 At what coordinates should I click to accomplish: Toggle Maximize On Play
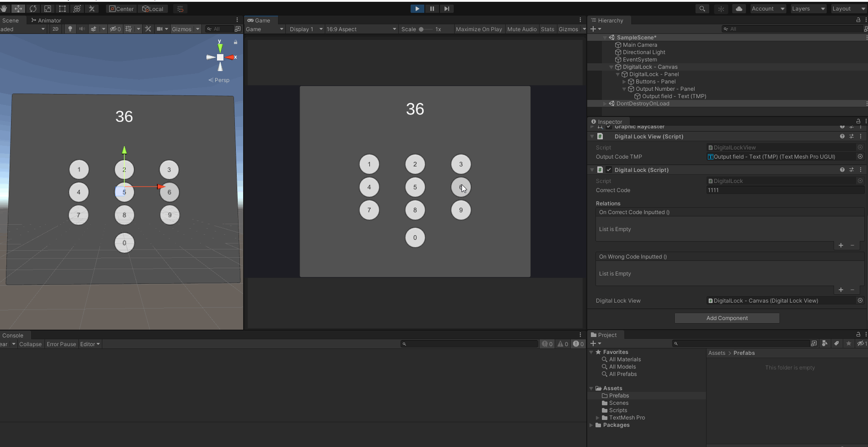pyautogui.click(x=479, y=29)
